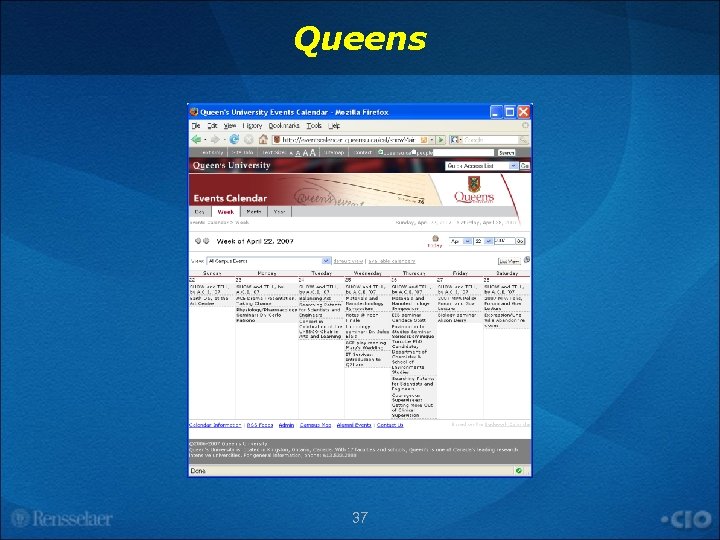Reload the page using Firefox's Reload icon
Image resolution: width=720 pixels, height=540 pixels.
pyautogui.click(x=234, y=139)
